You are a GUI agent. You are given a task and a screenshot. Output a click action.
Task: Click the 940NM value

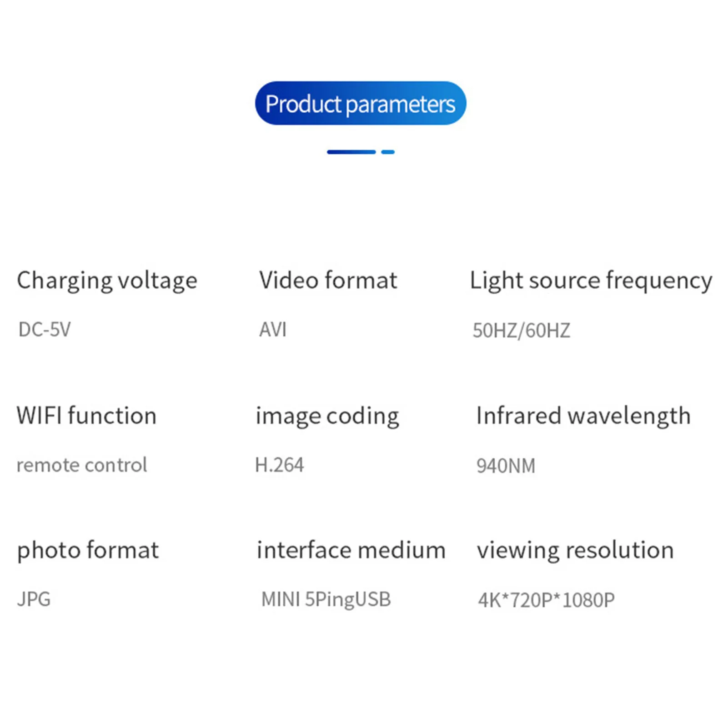[x=506, y=466]
